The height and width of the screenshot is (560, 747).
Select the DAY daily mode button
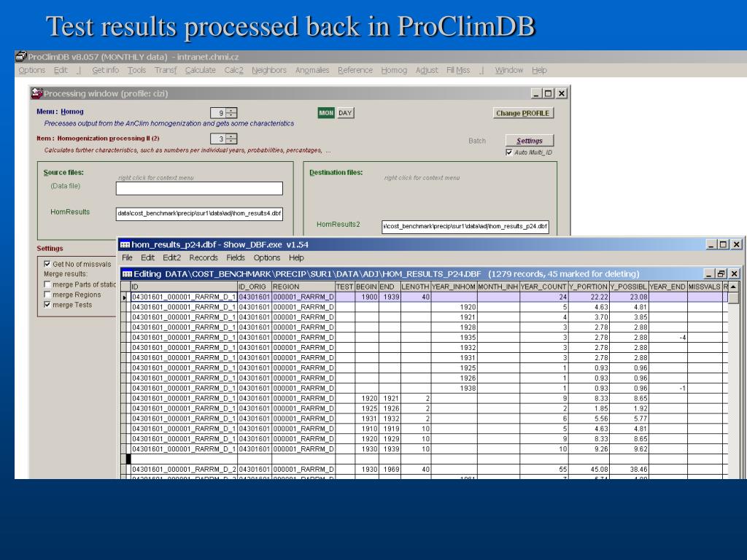[x=345, y=113]
